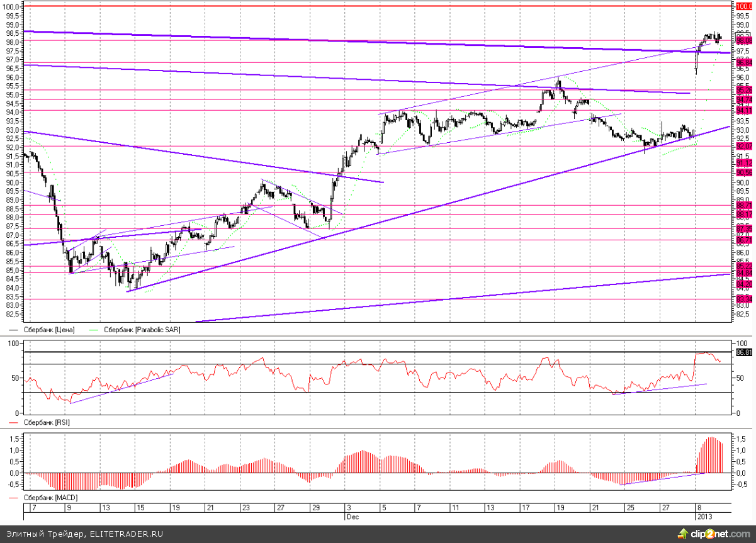The width and height of the screenshot is (756, 543).
Task: Click the 86.81 RSI value label
Action: 744,352
